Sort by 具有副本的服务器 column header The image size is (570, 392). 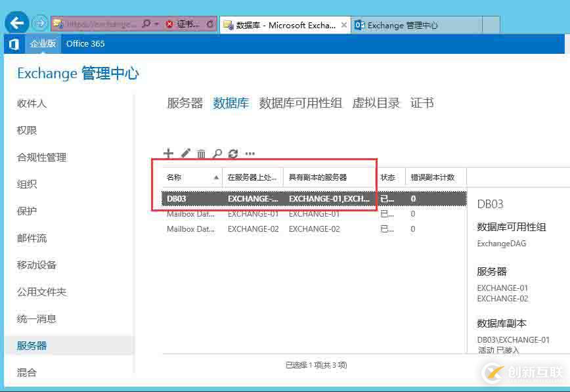coord(330,177)
